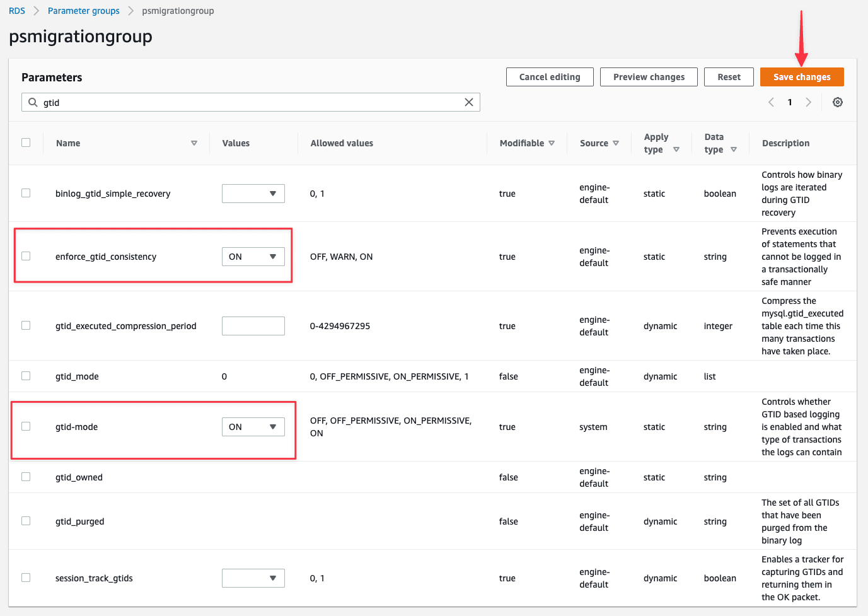Click the Preview changes button

point(649,77)
